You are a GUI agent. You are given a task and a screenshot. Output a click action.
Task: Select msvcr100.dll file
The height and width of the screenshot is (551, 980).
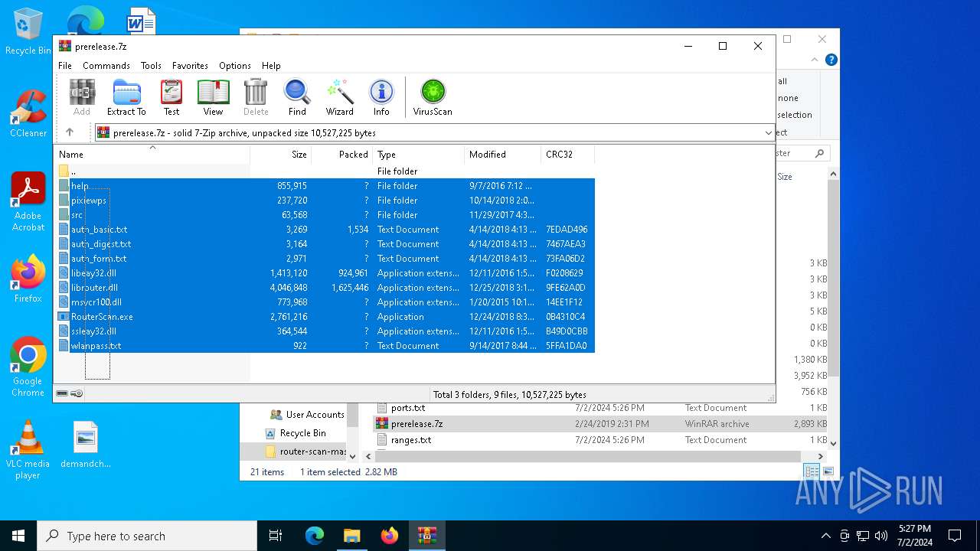pos(325,302)
